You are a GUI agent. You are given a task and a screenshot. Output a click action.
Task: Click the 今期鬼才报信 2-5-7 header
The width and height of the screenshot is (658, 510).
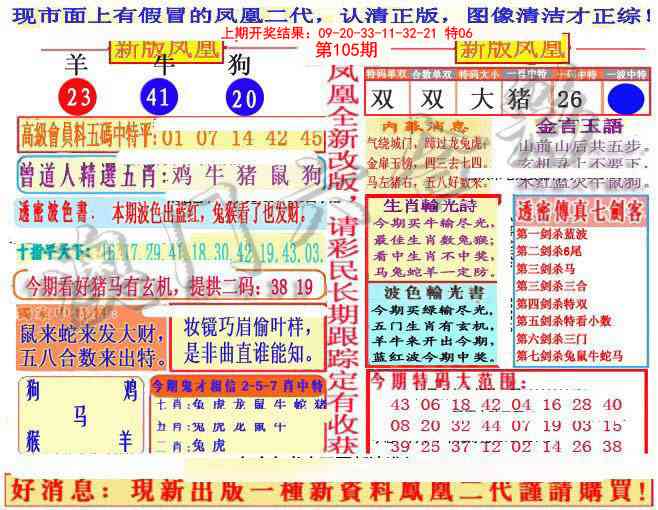[238, 386]
